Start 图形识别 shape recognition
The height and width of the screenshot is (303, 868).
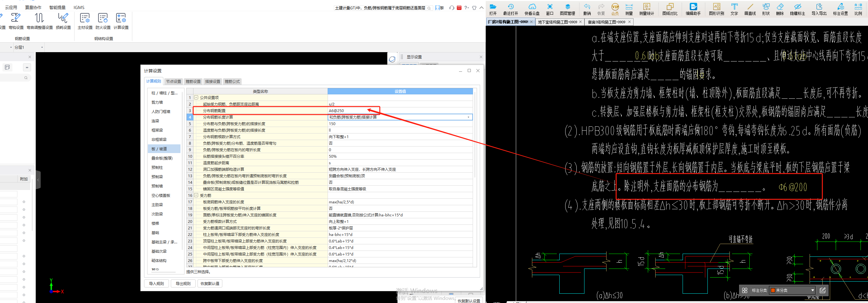716,9
